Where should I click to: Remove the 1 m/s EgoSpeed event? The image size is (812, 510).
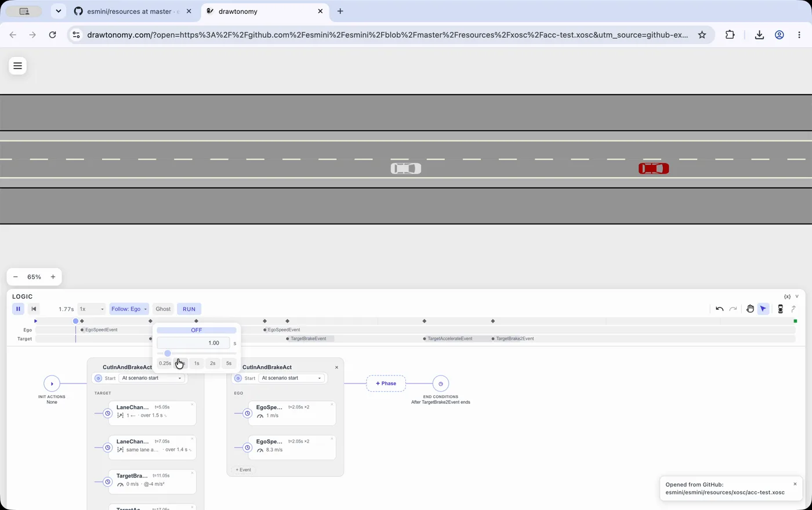pos(332,405)
